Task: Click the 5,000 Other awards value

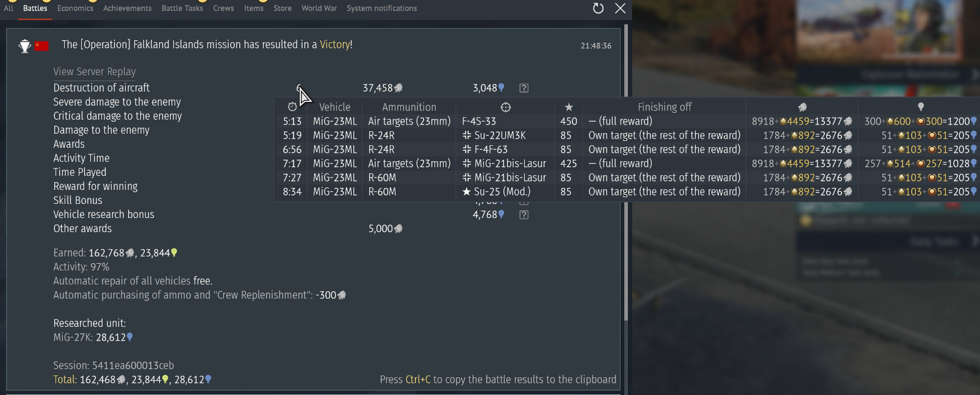Action: coord(386,229)
